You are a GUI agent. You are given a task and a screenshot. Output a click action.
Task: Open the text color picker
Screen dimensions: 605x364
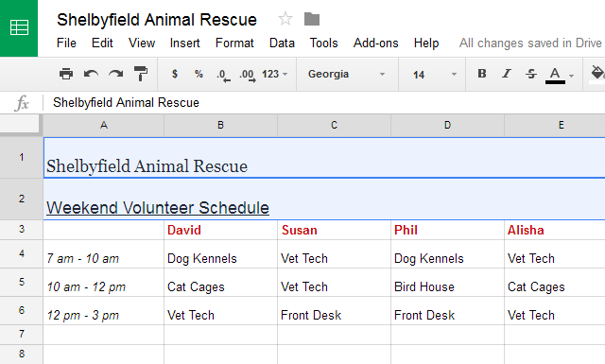[559, 75]
